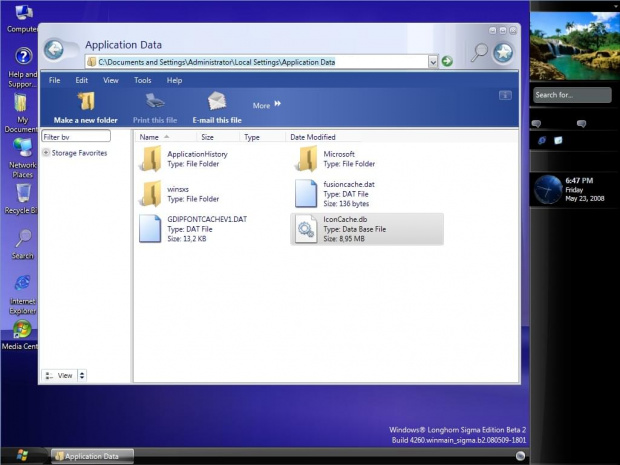Open Network Places desktop icon
Viewport: 620px width, 465px height.
click(x=23, y=148)
